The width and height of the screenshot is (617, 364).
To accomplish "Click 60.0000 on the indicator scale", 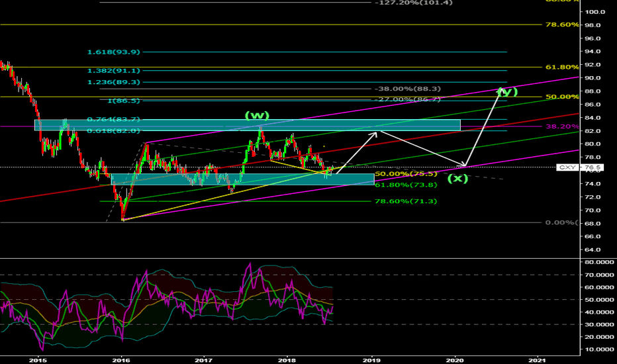I will pos(599,288).
